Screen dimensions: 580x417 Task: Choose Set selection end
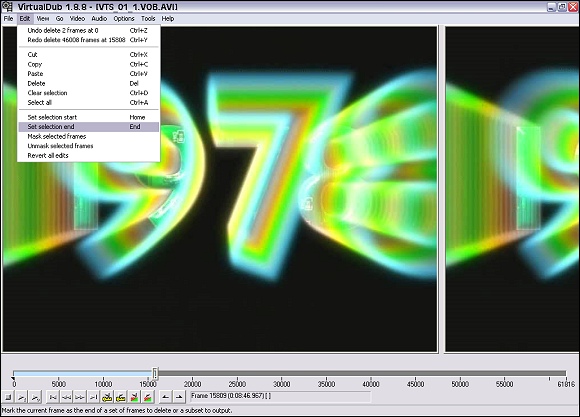[x=89, y=127]
